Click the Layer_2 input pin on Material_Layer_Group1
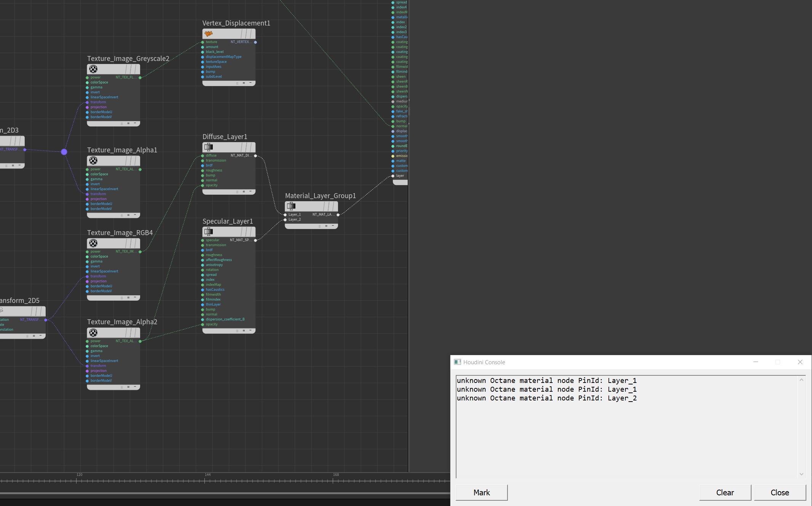Viewport: 812px width, 506px height. click(285, 219)
